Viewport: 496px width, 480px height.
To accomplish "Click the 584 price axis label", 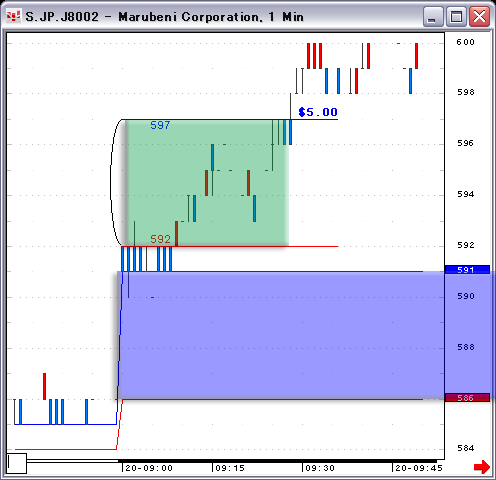I will (466, 448).
